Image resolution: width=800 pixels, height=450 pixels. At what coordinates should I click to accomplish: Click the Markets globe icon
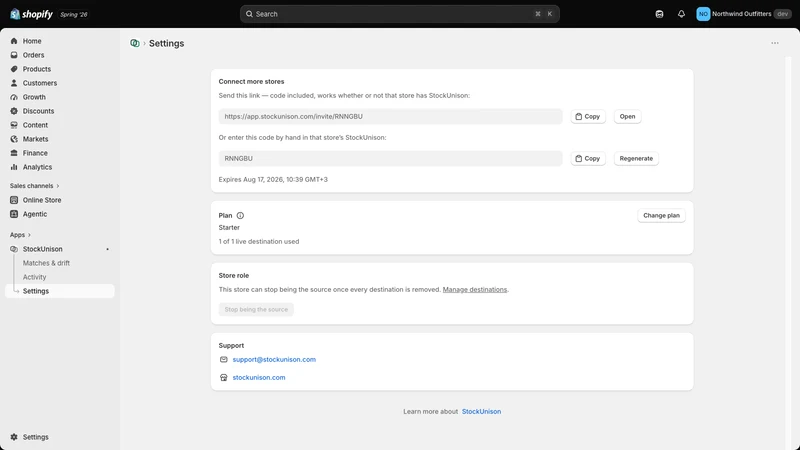14,139
